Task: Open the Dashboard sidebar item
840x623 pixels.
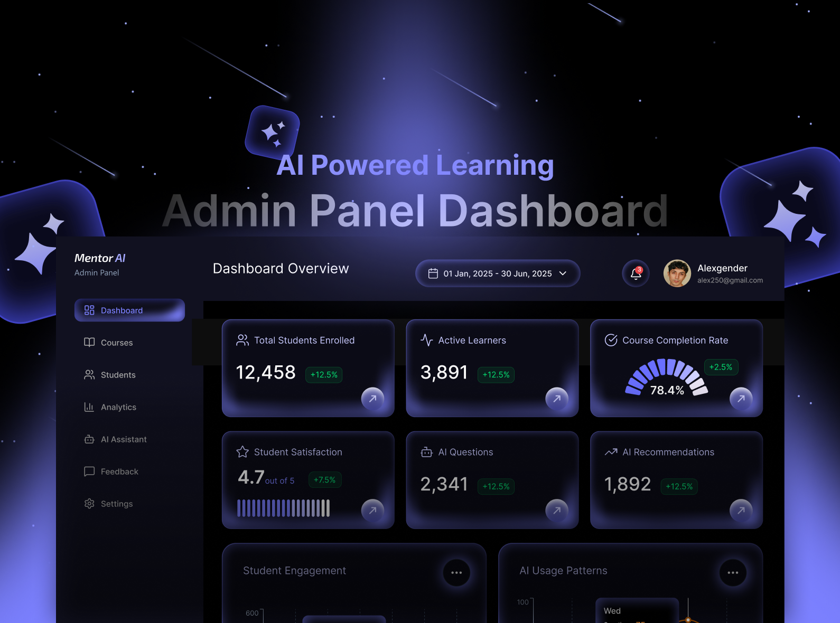Action: (129, 310)
